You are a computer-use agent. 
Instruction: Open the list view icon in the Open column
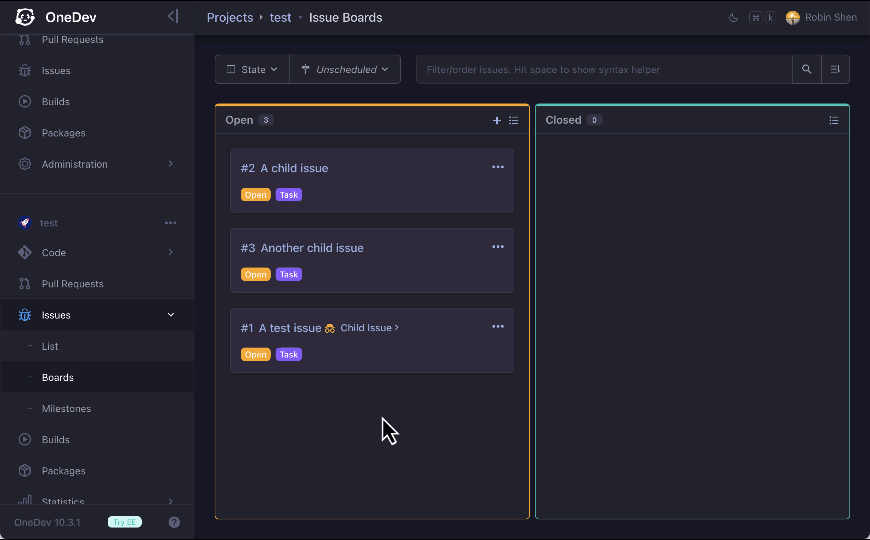pyautogui.click(x=514, y=120)
